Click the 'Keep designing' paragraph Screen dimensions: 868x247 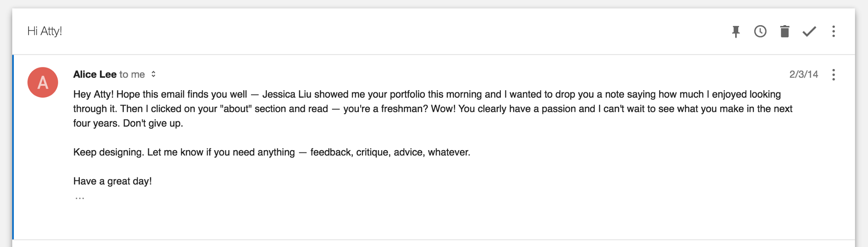click(272, 152)
